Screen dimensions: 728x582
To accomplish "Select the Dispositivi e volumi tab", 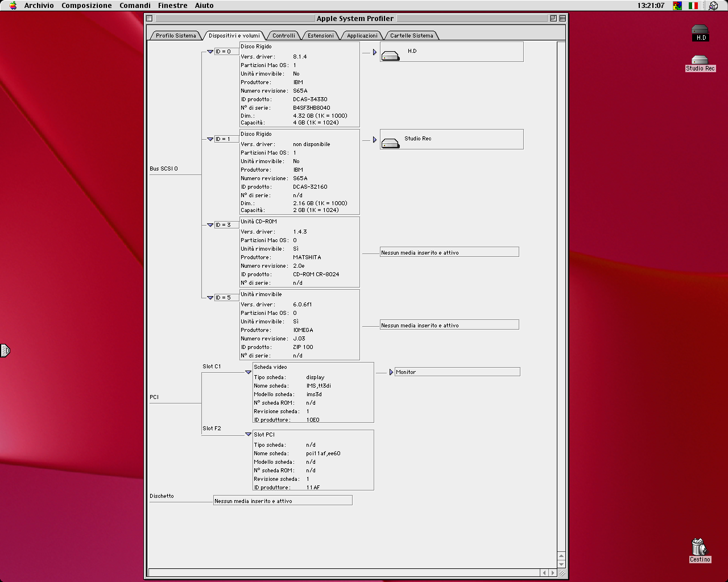I will (x=234, y=35).
